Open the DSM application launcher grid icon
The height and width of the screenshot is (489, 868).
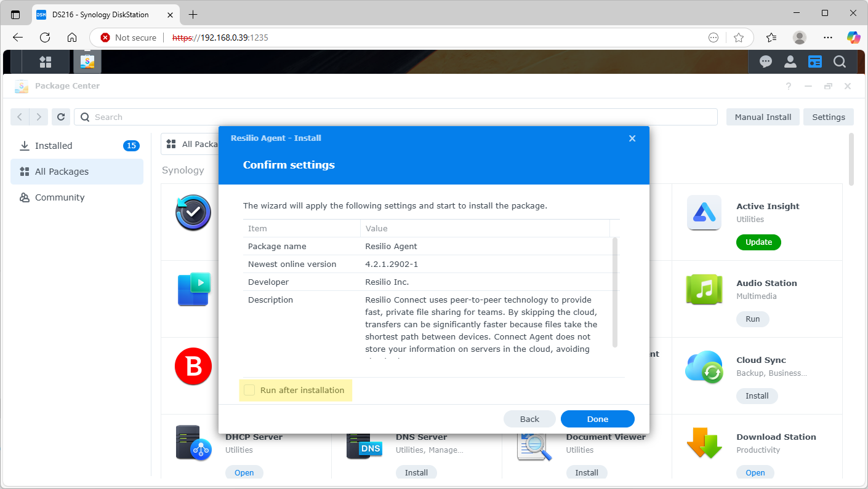[45, 62]
